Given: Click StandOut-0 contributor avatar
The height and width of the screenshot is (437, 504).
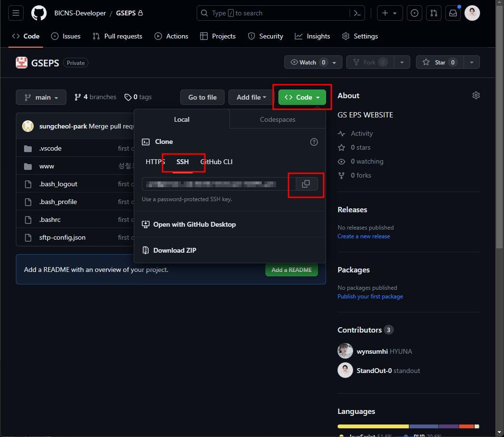Looking at the screenshot, I should point(345,370).
